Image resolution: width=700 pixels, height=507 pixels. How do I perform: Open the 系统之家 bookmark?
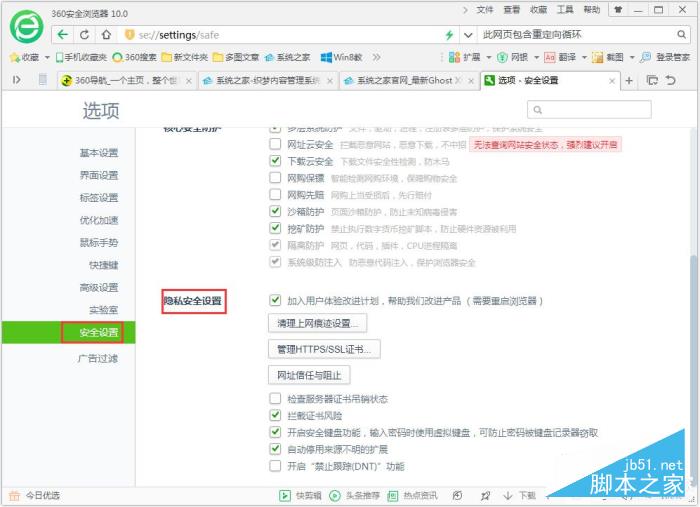tap(288, 57)
